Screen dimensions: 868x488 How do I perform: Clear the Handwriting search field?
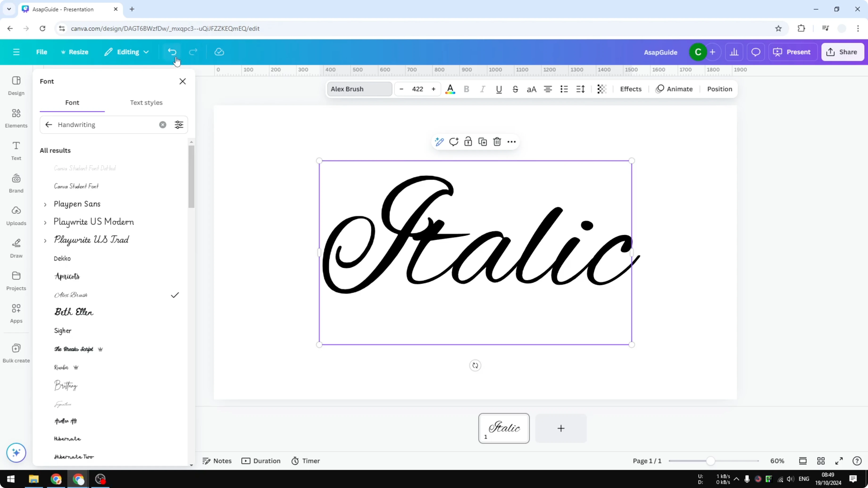(x=163, y=125)
